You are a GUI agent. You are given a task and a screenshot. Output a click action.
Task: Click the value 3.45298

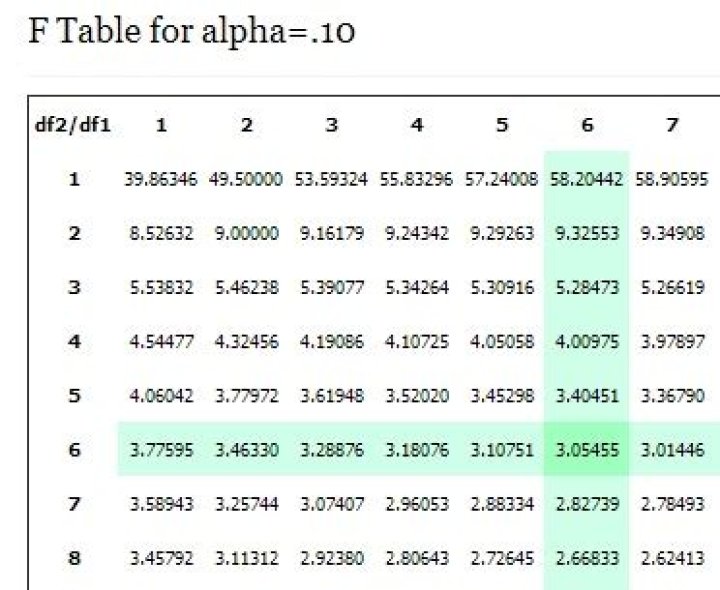502,396
